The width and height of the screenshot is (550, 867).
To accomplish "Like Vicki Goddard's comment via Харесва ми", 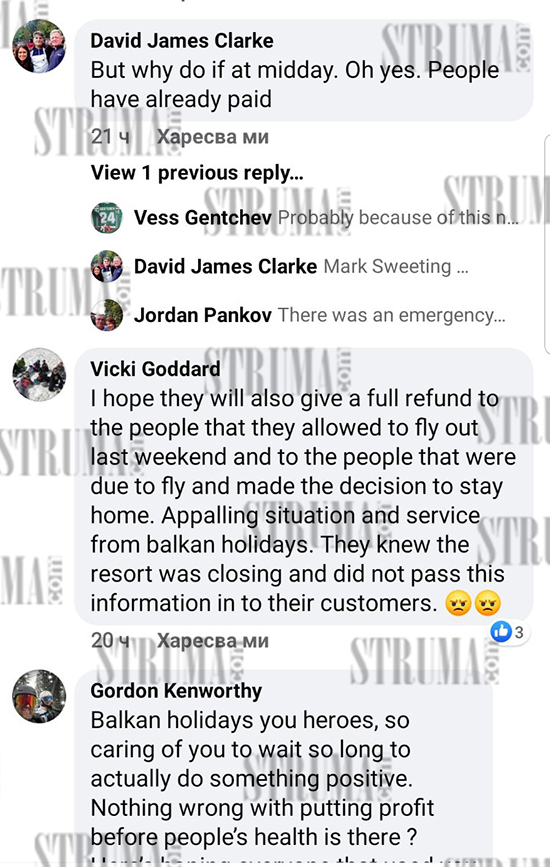I will [x=213, y=640].
